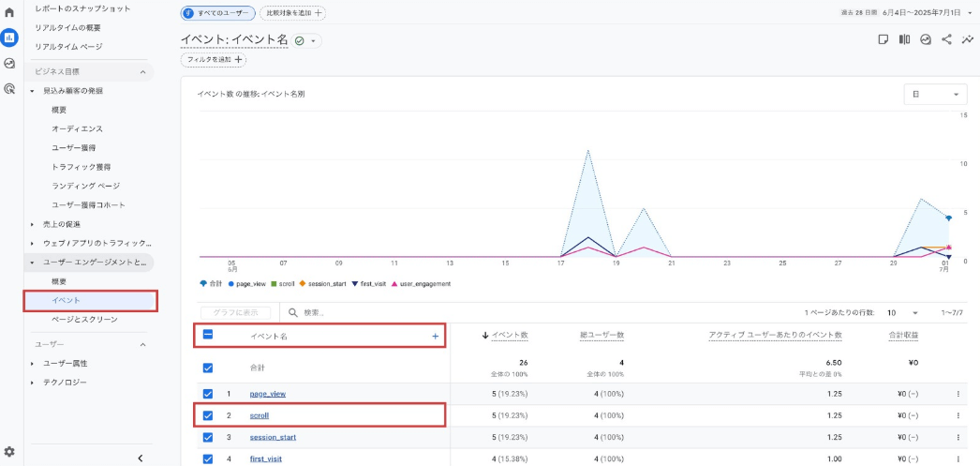Open the first_visit event link
980x466 pixels.
click(265, 458)
